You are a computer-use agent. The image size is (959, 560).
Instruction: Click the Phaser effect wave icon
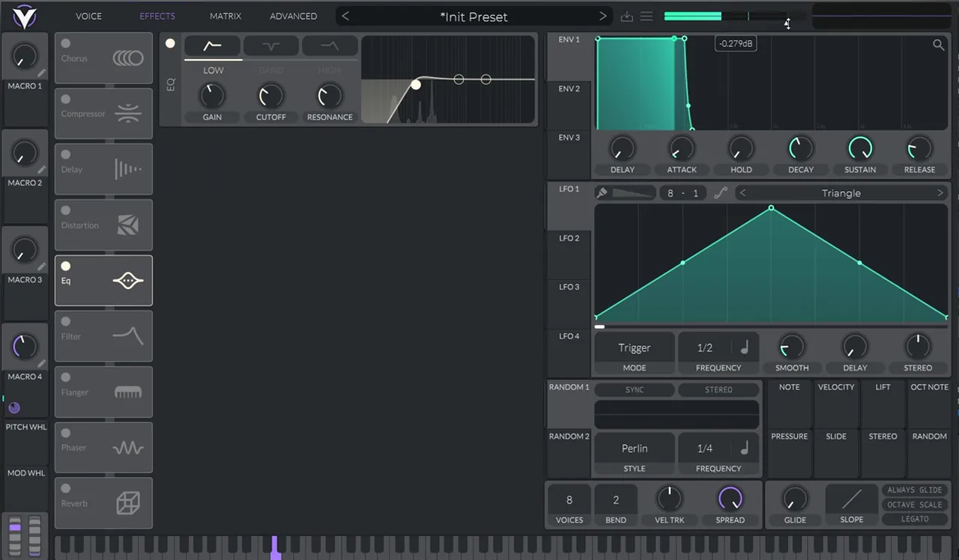[128, 448]
